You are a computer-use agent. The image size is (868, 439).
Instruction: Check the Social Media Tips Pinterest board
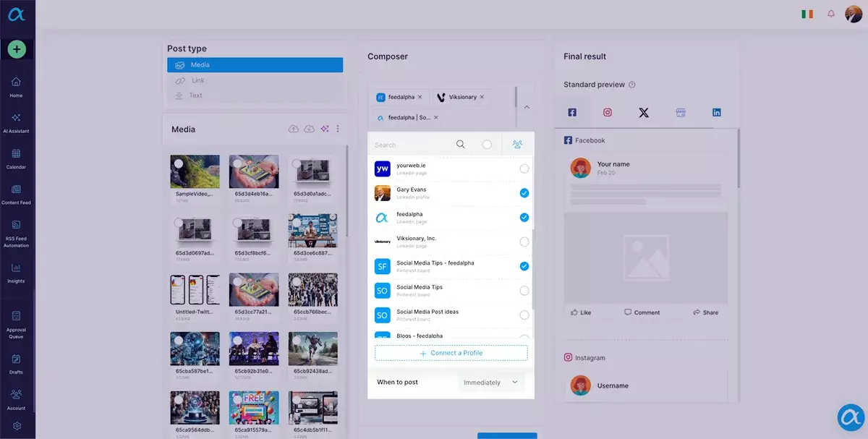coord(524,291)
